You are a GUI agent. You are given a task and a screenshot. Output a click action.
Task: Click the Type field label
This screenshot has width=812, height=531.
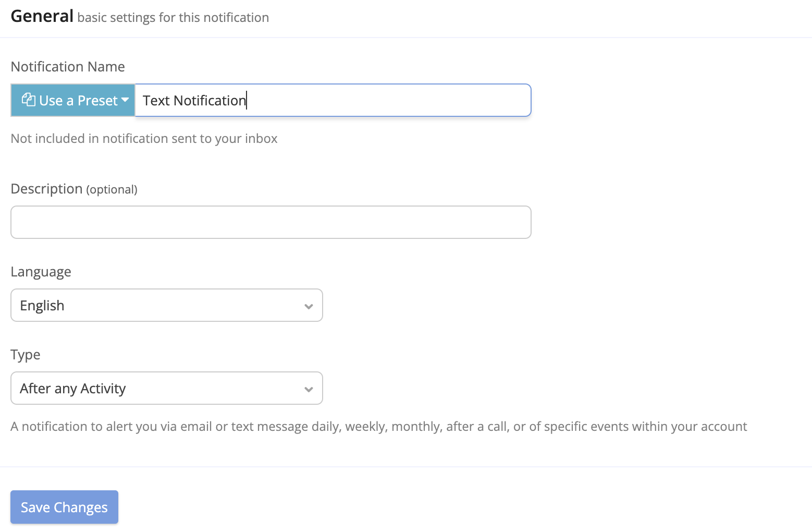(x=25, y=354)
